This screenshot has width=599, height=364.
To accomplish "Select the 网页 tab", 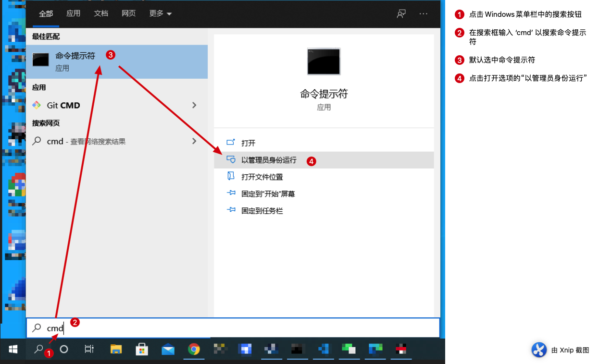I will click(128, 13).
